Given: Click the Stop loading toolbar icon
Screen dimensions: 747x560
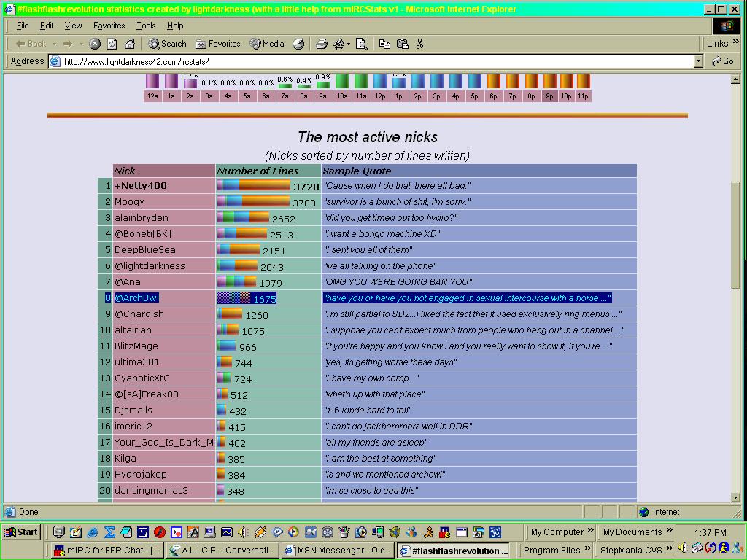Looking at the screenshot, I should (96, 44).
